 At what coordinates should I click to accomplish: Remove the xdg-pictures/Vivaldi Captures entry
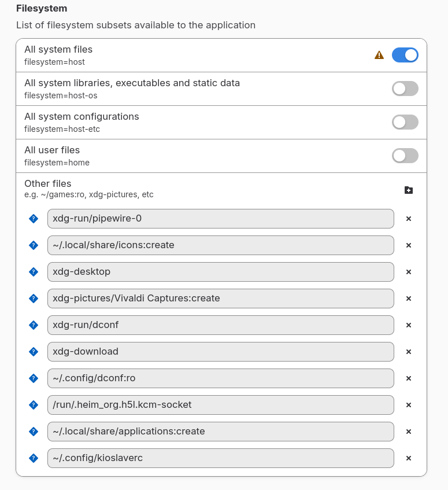coord(409,299)
